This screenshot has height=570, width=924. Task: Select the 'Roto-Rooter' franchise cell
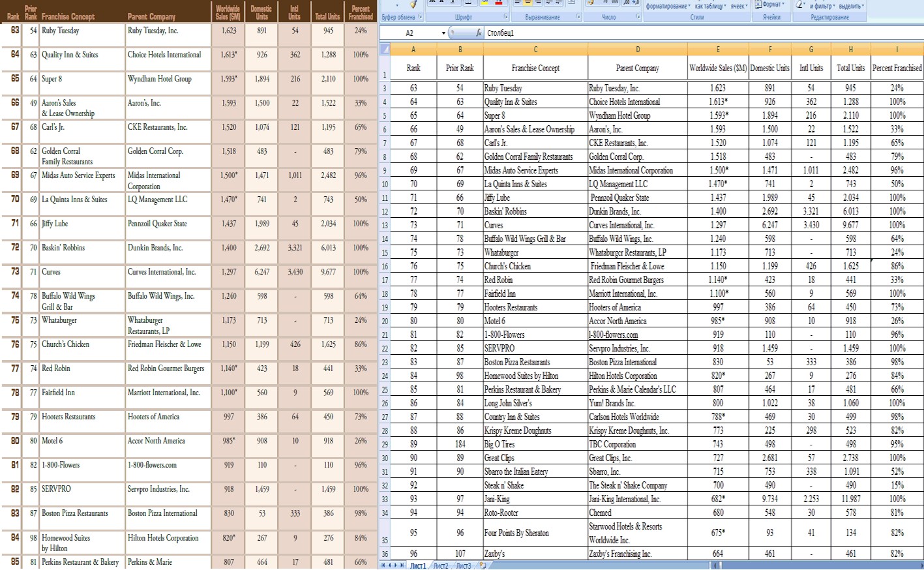[535, 513]
